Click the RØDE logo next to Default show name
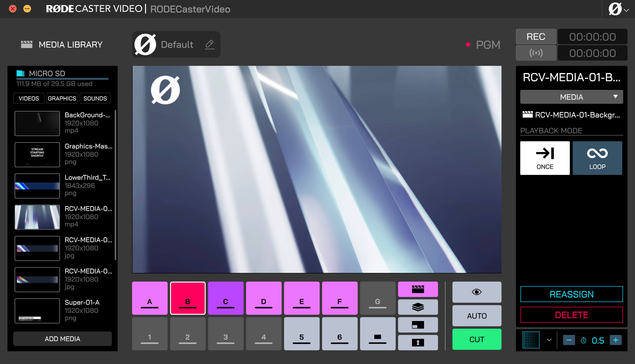The image size is (635, 364). (x=145, y=44)
